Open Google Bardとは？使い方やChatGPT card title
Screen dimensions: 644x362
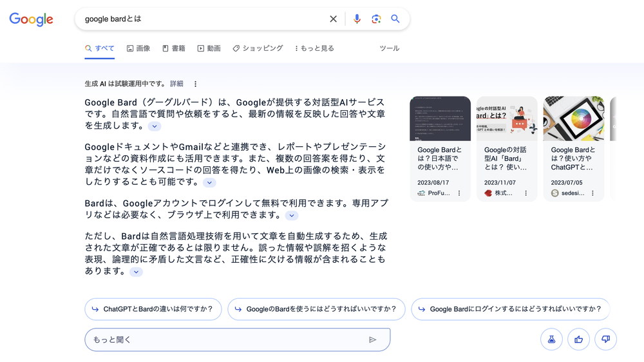[573, 158]
